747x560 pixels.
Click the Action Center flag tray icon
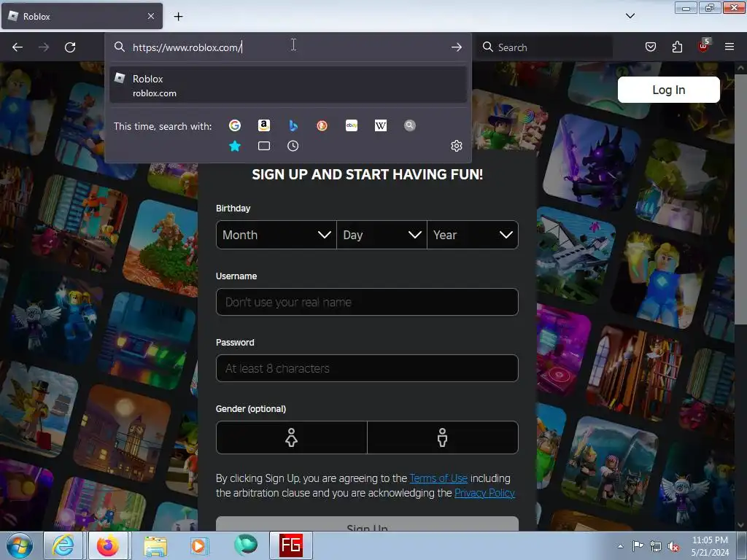(638, 545)
